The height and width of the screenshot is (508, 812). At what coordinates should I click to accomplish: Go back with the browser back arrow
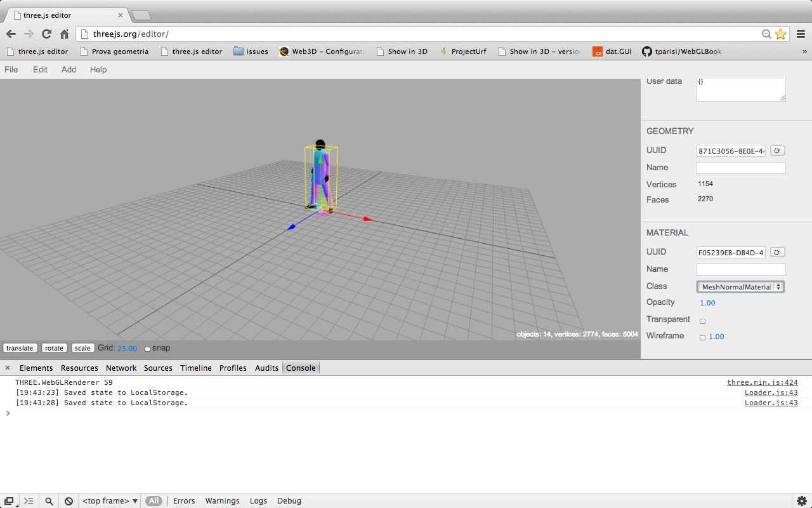(x=11, y=34)
